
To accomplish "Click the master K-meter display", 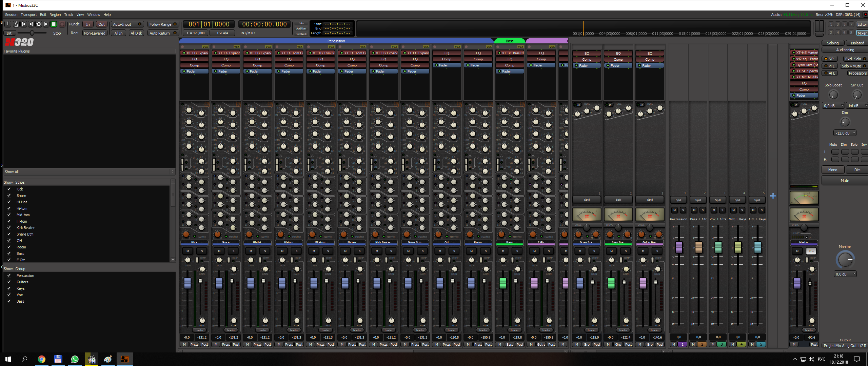I will point(804,198).
